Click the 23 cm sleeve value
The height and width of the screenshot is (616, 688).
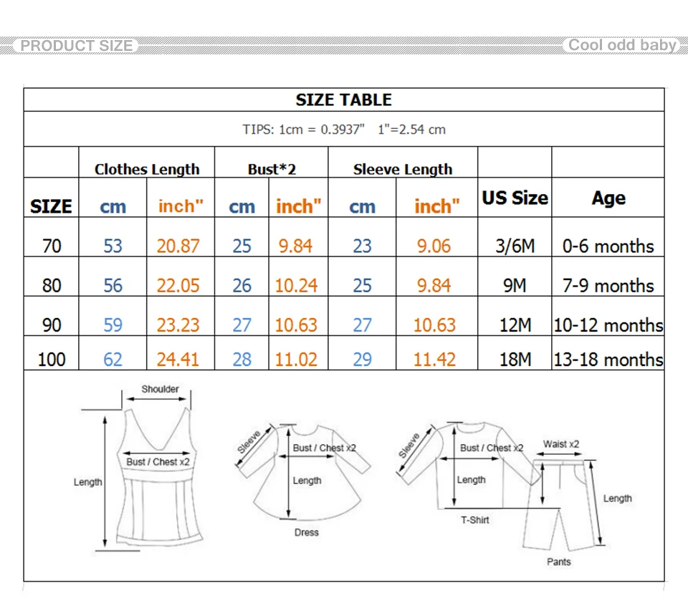tap(363, 246)
